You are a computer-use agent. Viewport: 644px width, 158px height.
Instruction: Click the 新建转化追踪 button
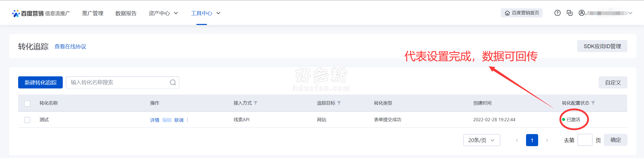[x=40, y=82]
